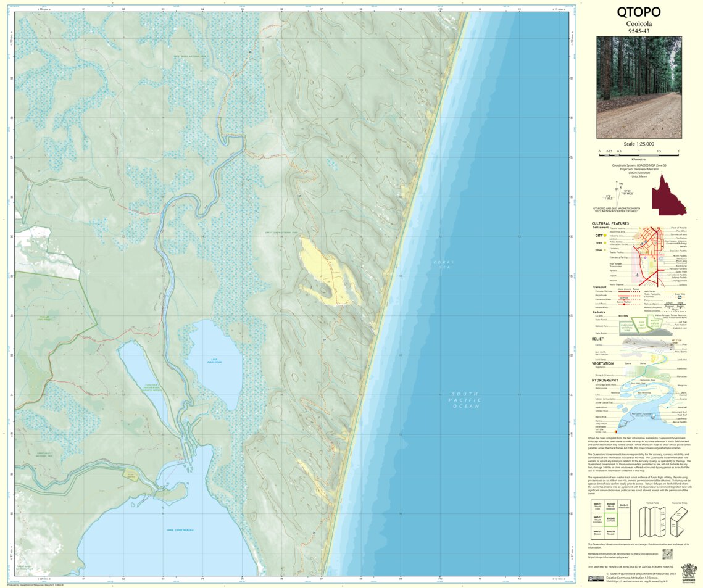Select the lighthouse symbol in HYDROGRAPHY legend

(652, 418)
